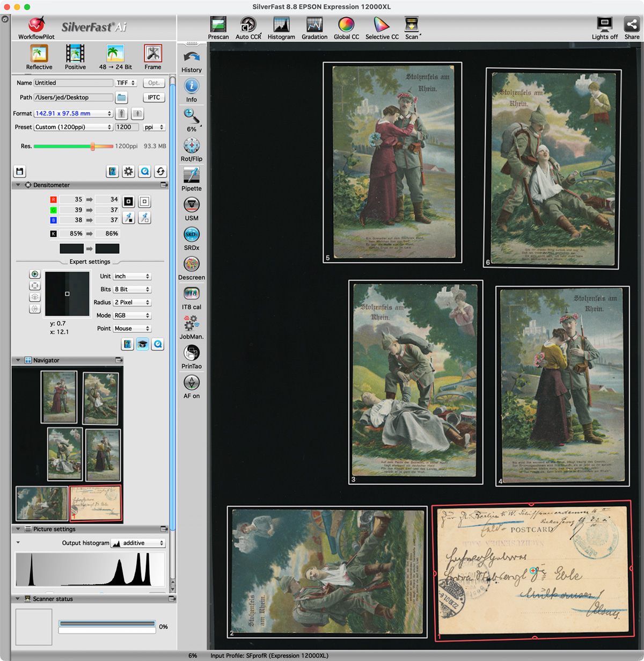The width and height of the screenshot is (644, 661).
Task: Click the dark densitometer color swatch
Action: pyautogui.click(x=71, y=249)
